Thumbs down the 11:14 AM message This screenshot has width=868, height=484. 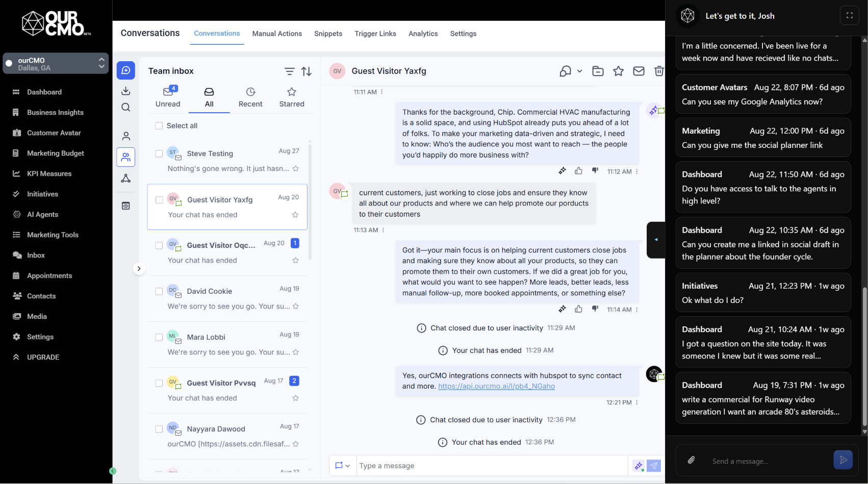[595, 309]
